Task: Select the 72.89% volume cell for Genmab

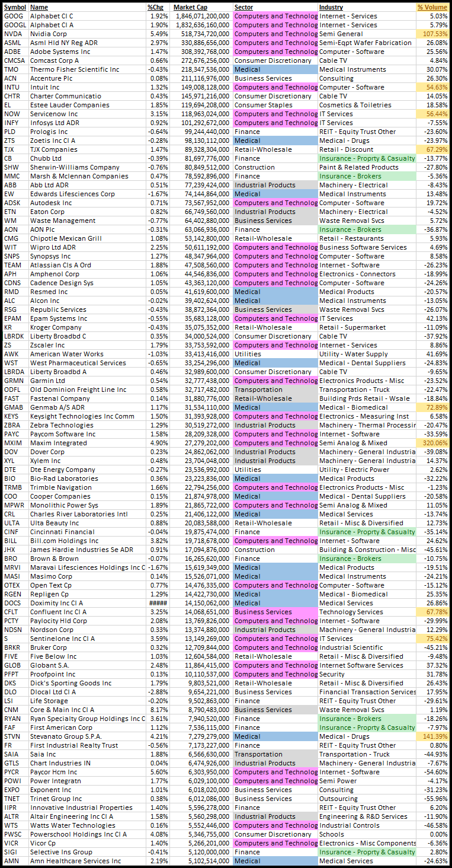Action: [x=432, y=407]
